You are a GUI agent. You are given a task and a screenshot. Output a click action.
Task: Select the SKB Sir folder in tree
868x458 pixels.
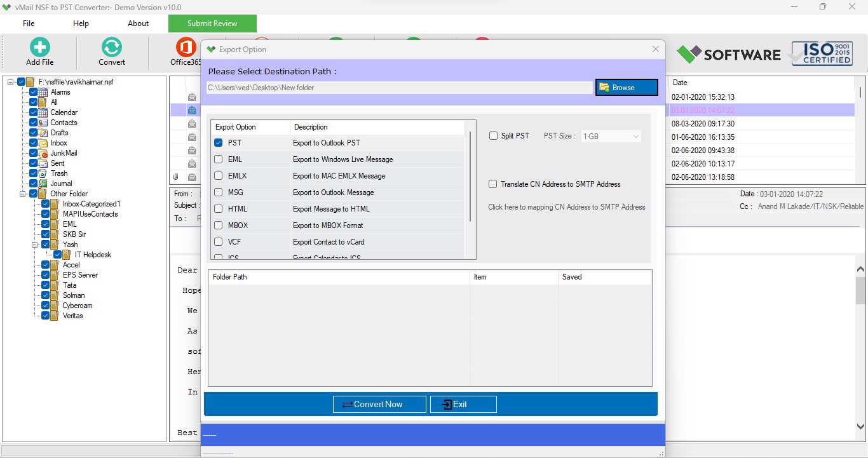(x=74, y=234)
